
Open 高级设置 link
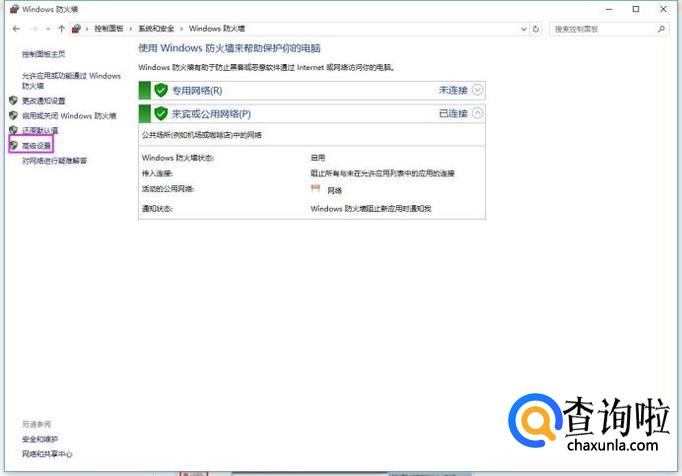[x=37, y=146]
